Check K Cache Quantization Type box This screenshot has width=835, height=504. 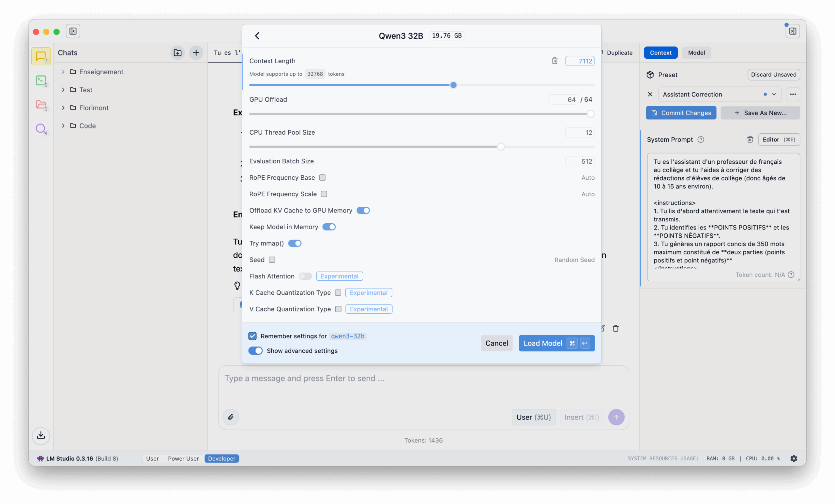tap(338, 292)
